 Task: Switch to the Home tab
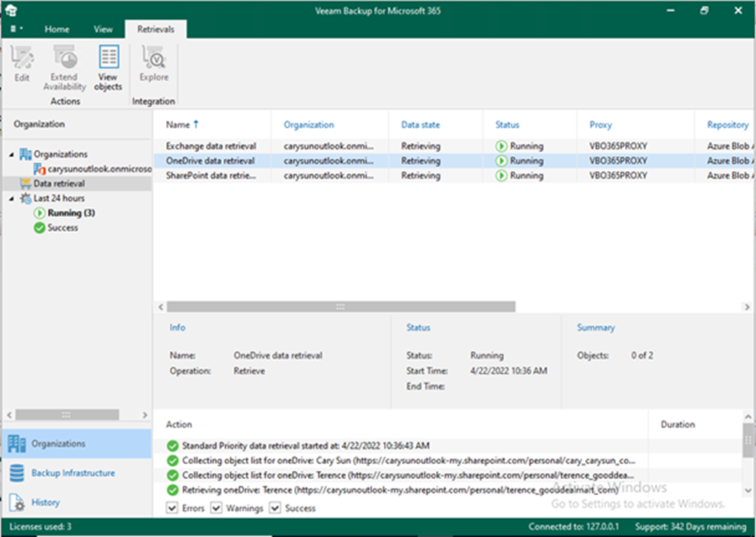(57, 29)
